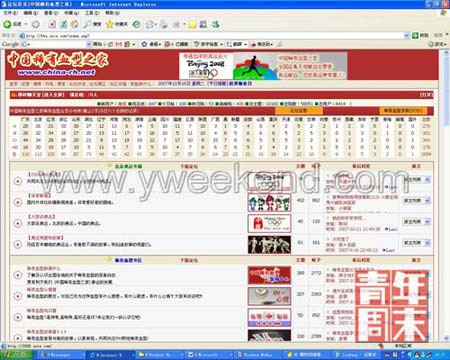Click the green round History icon
The height and width of the screenshot is (360, 450).
pyautogui.click(x=136, y=24)
